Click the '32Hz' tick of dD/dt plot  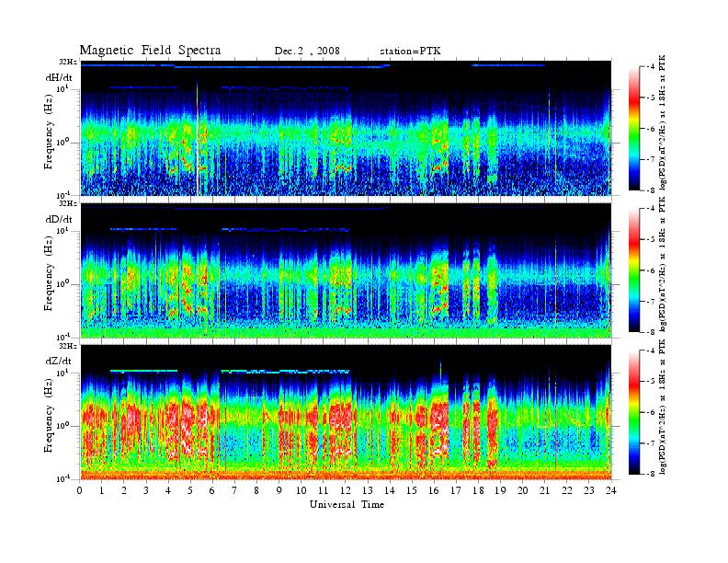pos(68,203)
